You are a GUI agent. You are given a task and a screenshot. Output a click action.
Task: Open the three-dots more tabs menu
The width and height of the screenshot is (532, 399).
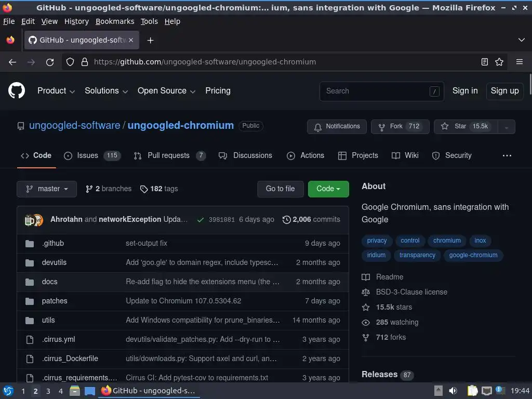click(507, 155)
